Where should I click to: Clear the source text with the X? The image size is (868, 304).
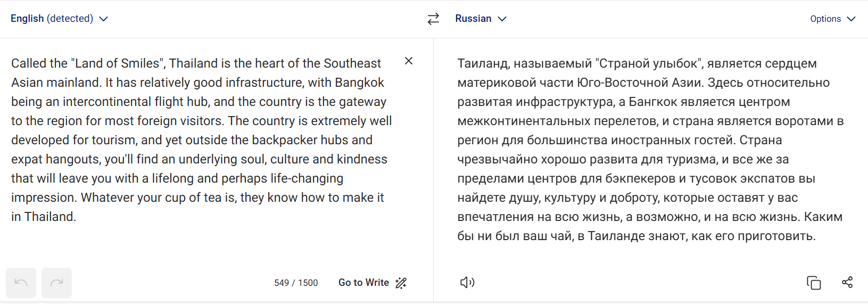[409, 61]
